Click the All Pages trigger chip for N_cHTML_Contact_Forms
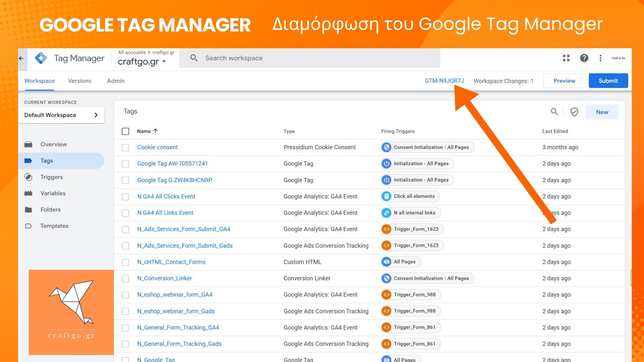The width and height of the screenshot is (644, 362). point(401,262)
